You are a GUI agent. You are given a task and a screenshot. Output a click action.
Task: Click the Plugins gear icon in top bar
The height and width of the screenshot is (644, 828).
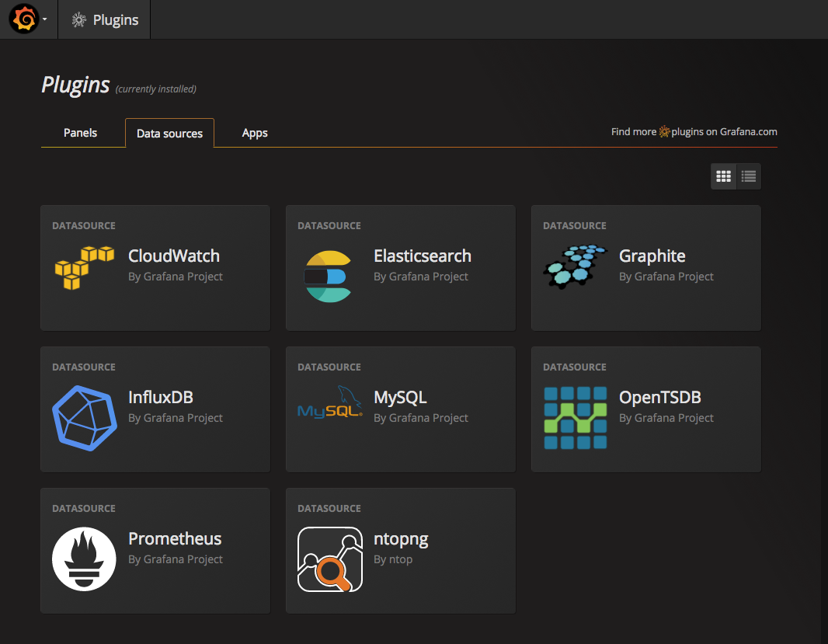pos(78,20)
